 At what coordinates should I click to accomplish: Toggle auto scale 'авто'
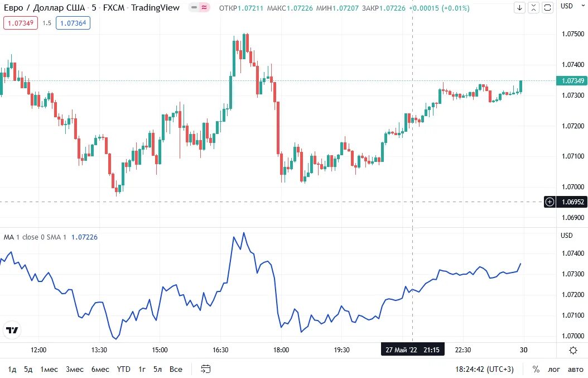[x=576, y=370]
